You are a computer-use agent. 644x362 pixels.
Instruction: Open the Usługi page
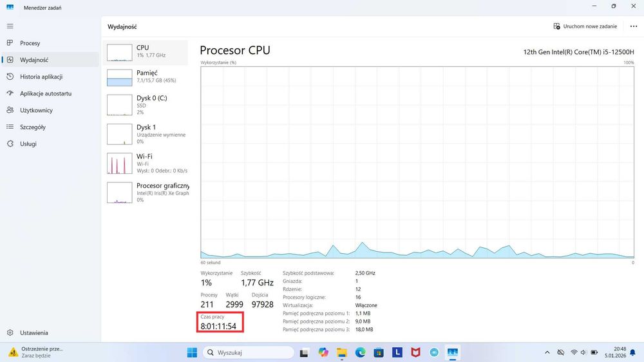(50, 144)
